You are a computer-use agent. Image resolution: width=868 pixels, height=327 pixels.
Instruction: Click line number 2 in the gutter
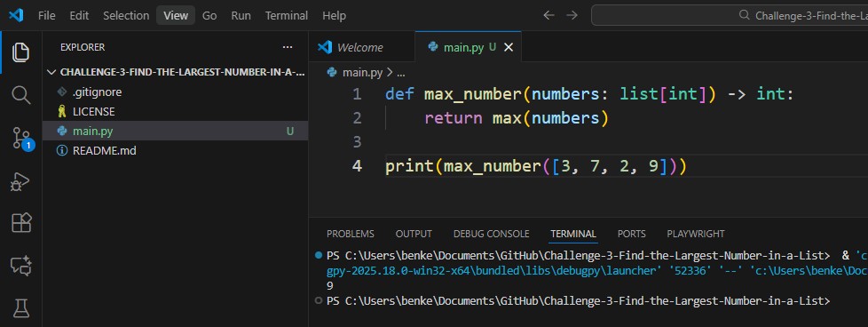[x=357, y=118]
